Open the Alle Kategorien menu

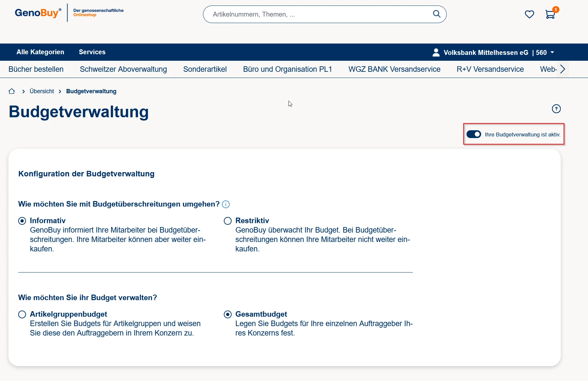point(40,52)
